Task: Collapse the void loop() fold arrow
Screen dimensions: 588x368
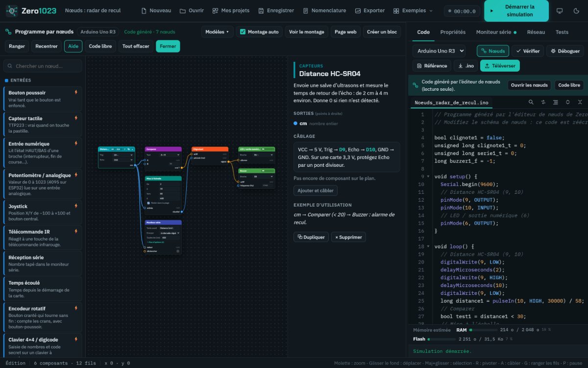Action: pos(428,246)
